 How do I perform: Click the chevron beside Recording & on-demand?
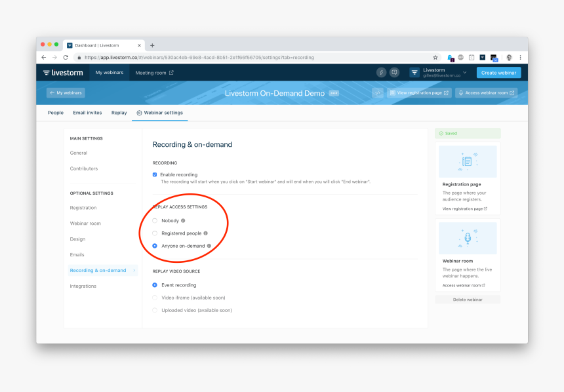tap(134, 271)
